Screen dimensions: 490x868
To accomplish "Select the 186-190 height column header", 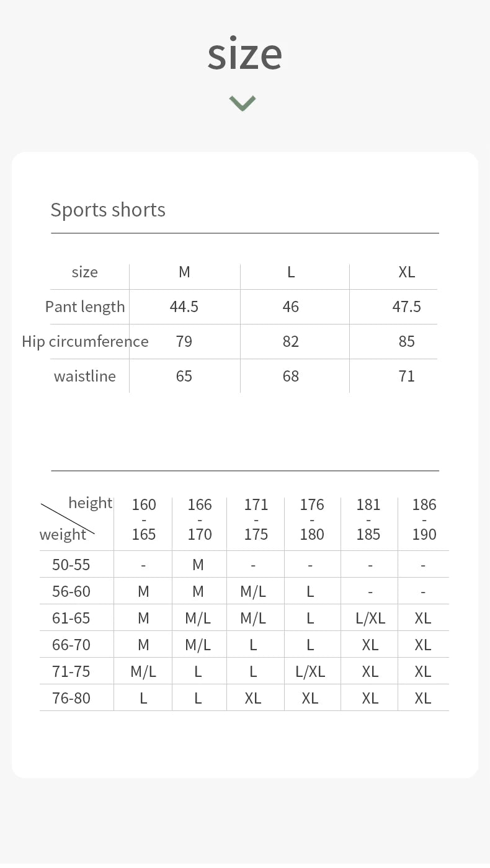I will (424, 519).
